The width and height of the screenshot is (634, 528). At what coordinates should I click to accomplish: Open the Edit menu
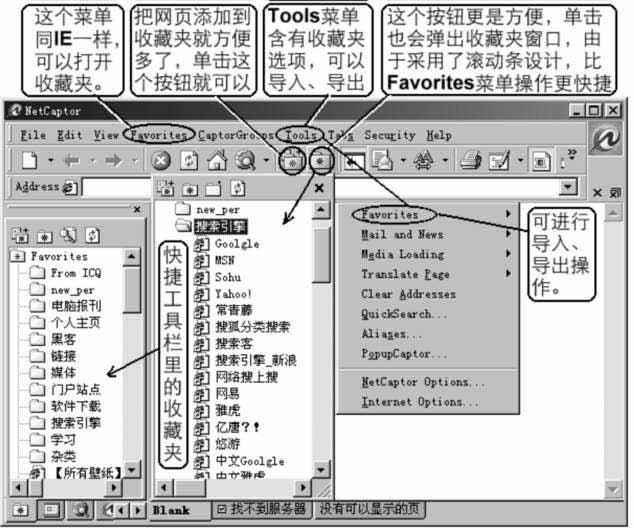(x=70, y=135)
